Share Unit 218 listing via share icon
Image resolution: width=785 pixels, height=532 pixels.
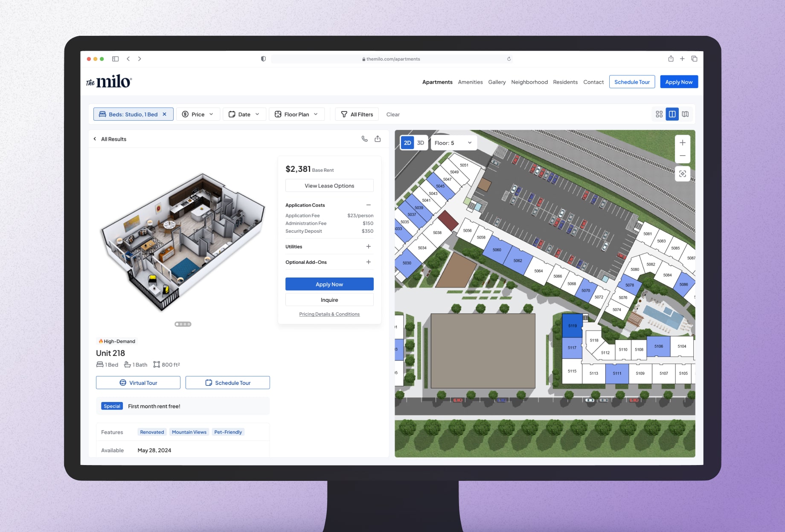(378, 139)
